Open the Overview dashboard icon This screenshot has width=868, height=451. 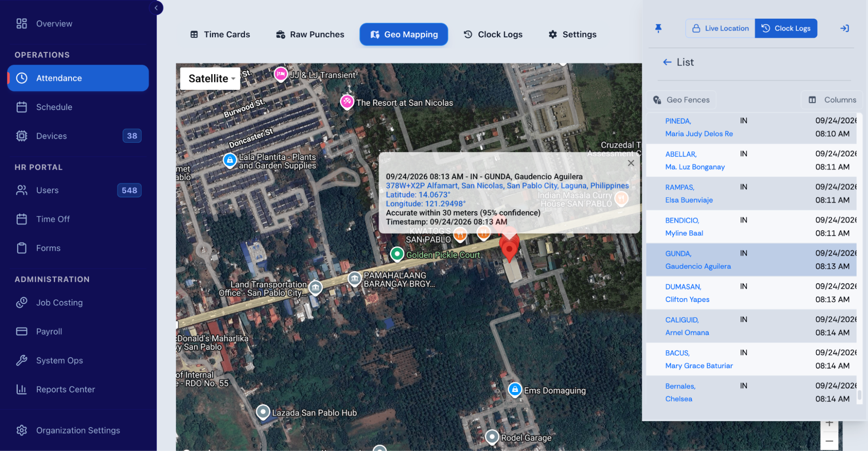[x=22, y=23]
